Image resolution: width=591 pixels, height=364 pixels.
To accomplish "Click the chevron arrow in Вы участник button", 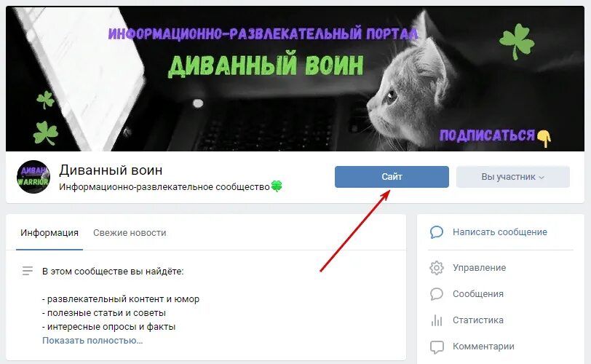I will pos(542,178).
